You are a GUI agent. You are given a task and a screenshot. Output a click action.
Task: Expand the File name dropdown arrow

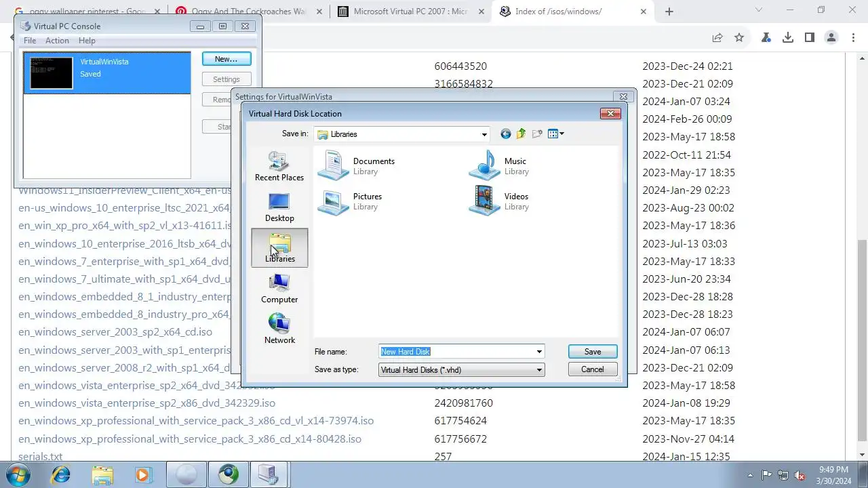pyautogui.click(x=539, y=352)
